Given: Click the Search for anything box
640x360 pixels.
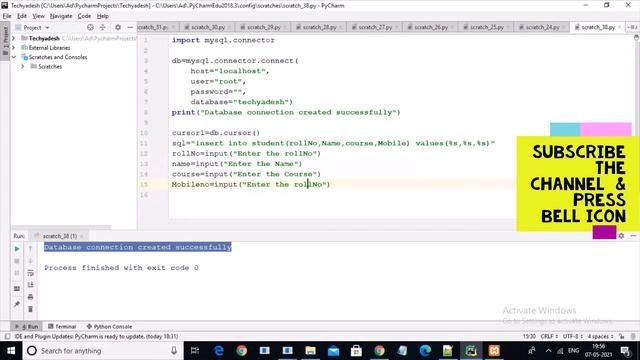Looking at the screenshot, I should pyautogui.click(x=102, y=351).
